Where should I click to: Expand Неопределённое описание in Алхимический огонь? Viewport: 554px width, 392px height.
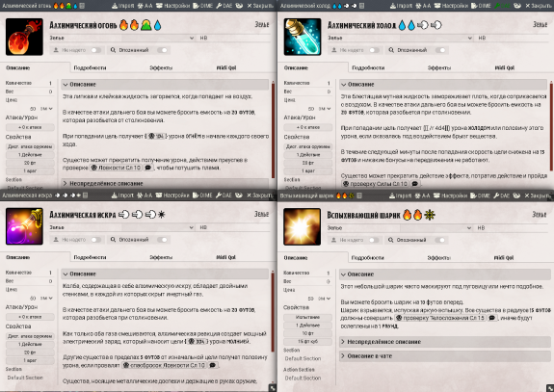(x=165, y=183)
